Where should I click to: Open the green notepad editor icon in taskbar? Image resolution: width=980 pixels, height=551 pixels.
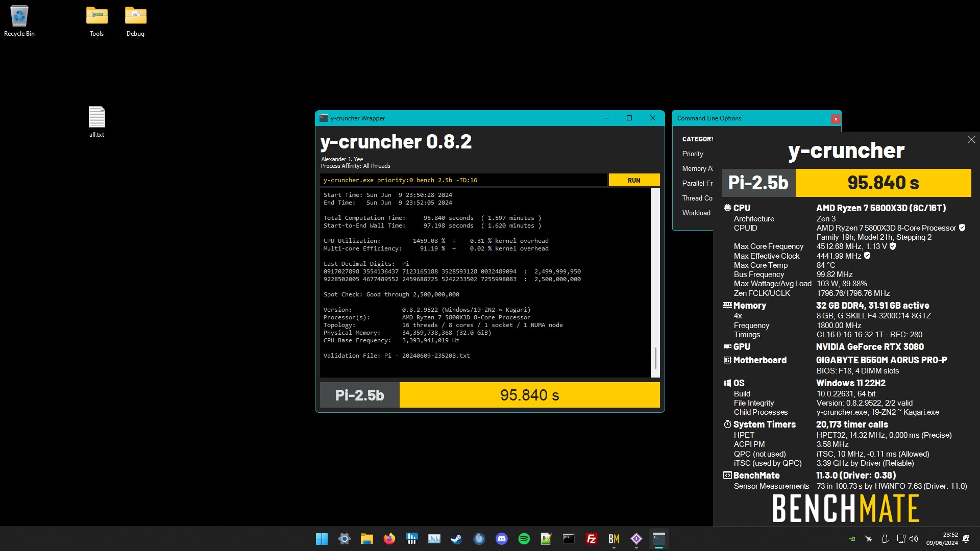(x=547, y=539)
